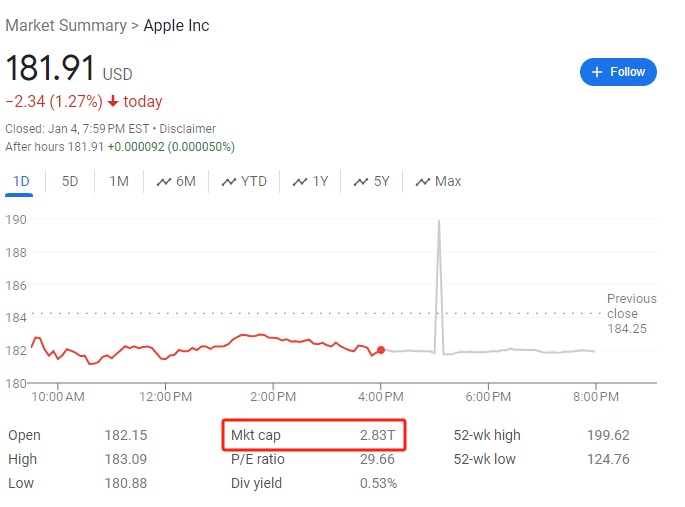Click the Market Summary breadcrumb
685x507 pixels.
(65, 25)
